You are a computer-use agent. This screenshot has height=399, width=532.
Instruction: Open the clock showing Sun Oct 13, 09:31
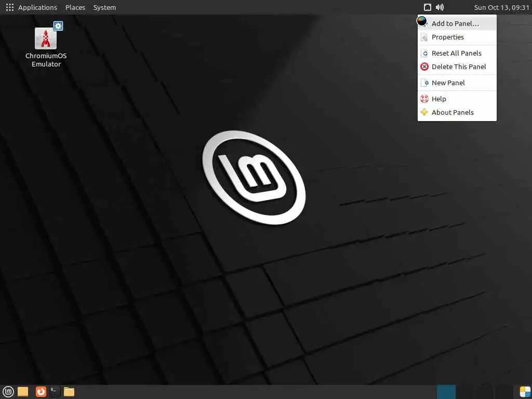click(x=501, y=7)
